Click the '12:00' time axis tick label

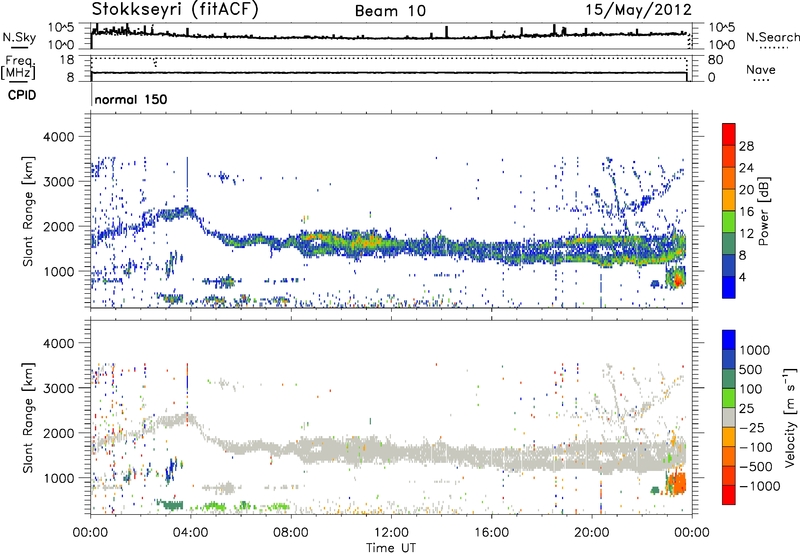391,533
